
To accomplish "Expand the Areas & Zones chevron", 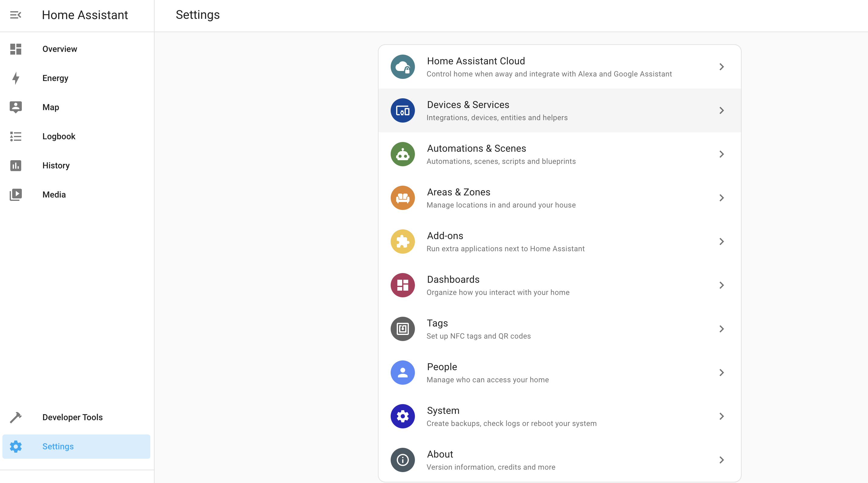I will click(721, 198).
